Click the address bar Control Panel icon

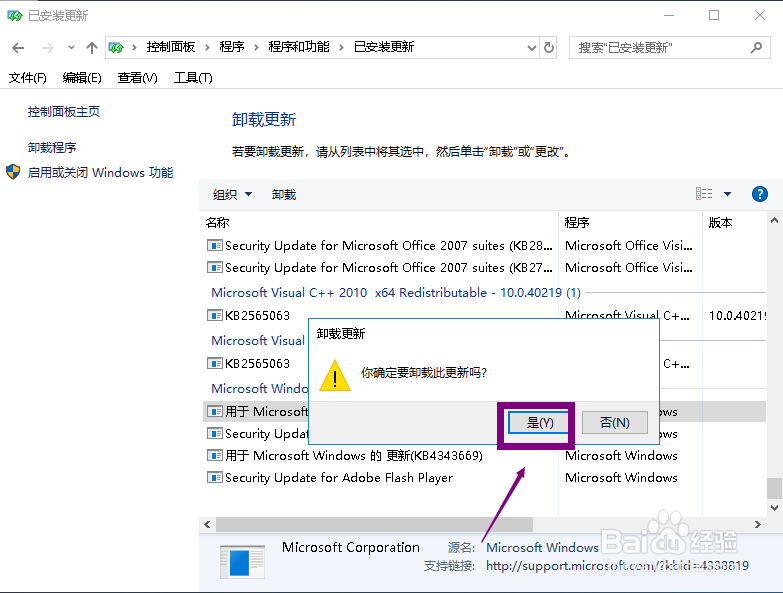tap(116, 48)
